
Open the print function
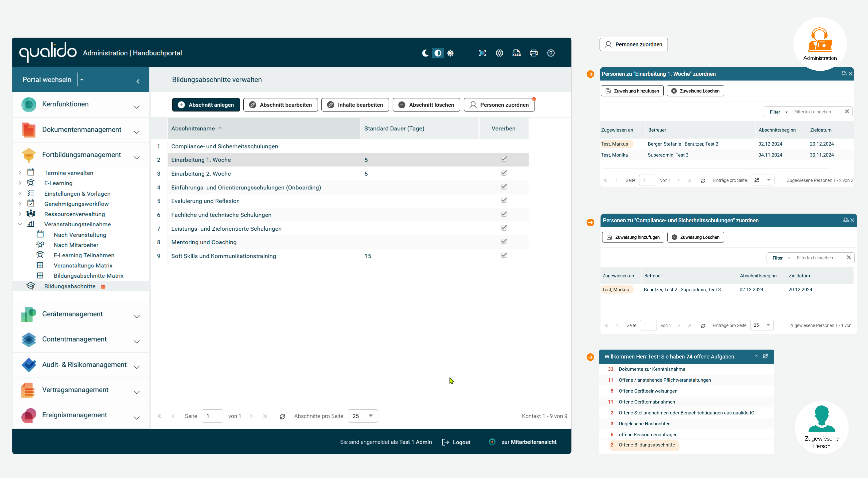pos(534,53)
